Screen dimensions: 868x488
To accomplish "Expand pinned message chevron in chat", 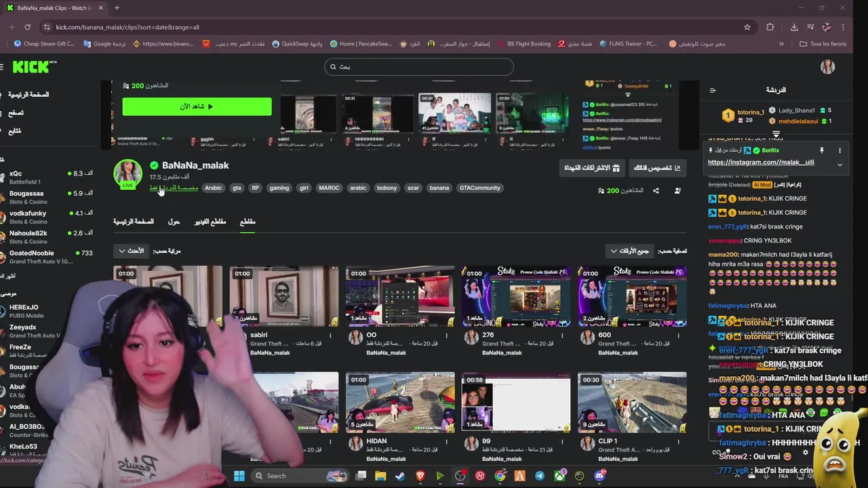I will (x=840, y=165).
